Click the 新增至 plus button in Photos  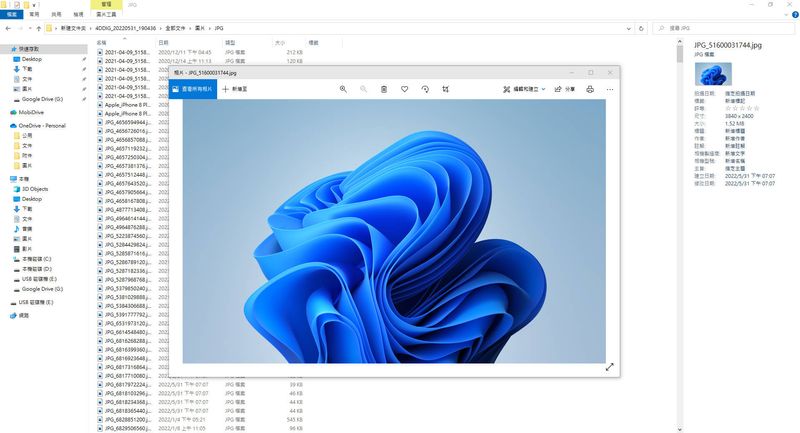[235, 89]
